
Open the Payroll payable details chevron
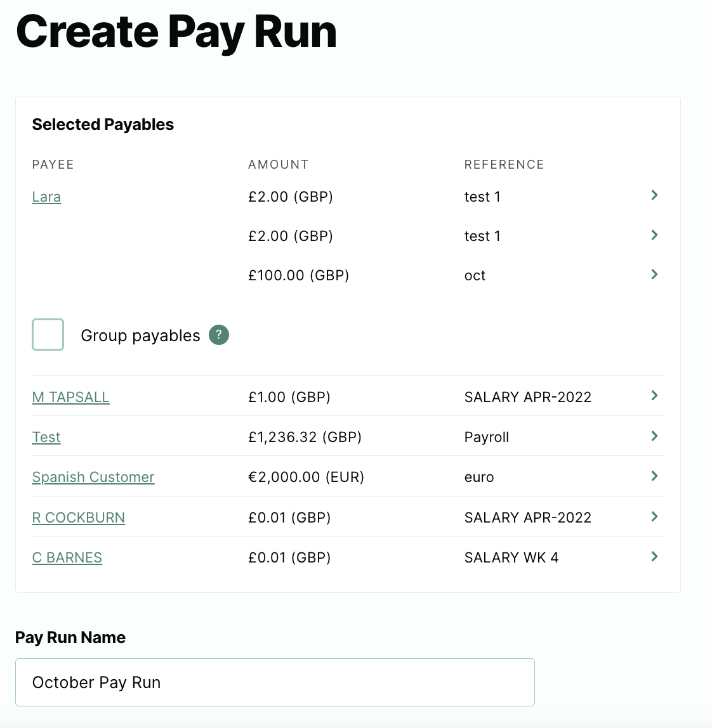[x=654, y=436]
